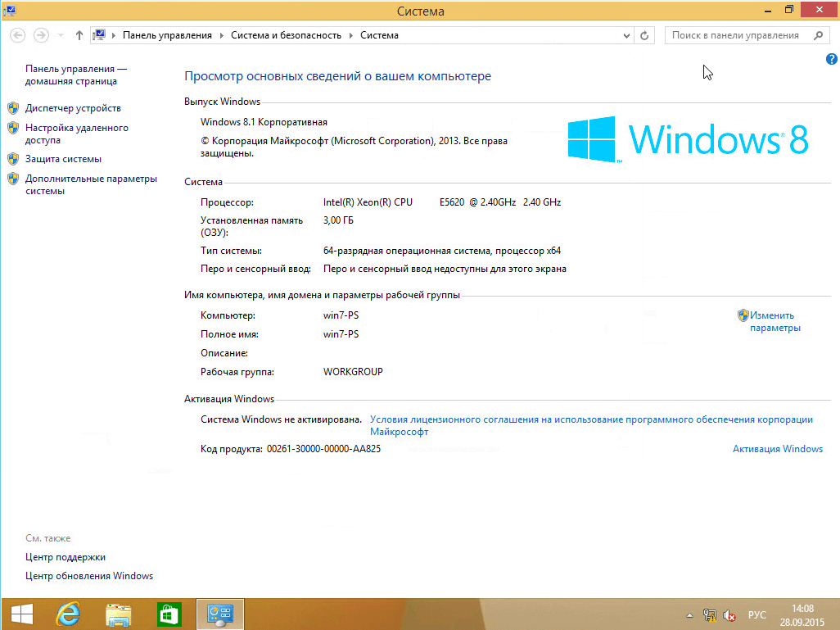
Task: Click the help question mark icon
Action: pyautogui.click(x=832, y=59)
